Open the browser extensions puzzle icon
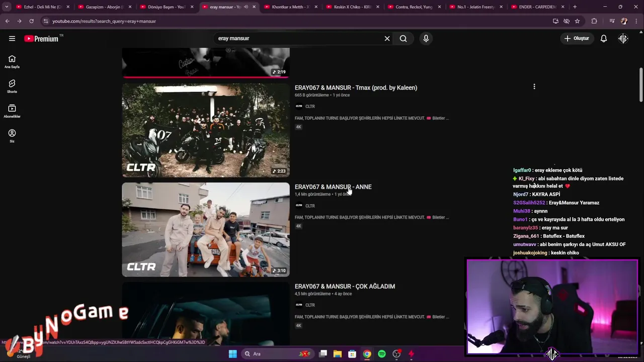 pyautogui.click(x=594, y=21)
